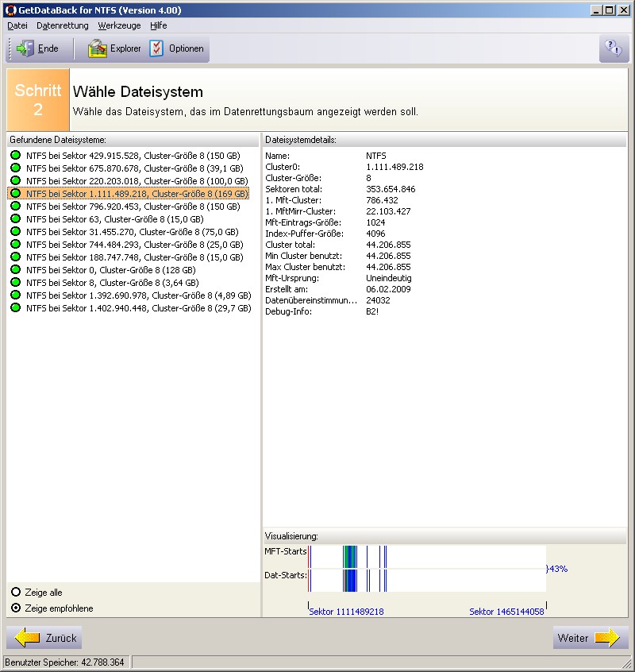The image size is (635, 672).
Task: Select NTFS at Sektor 0 (128 GB)
Action: point(111,270)
